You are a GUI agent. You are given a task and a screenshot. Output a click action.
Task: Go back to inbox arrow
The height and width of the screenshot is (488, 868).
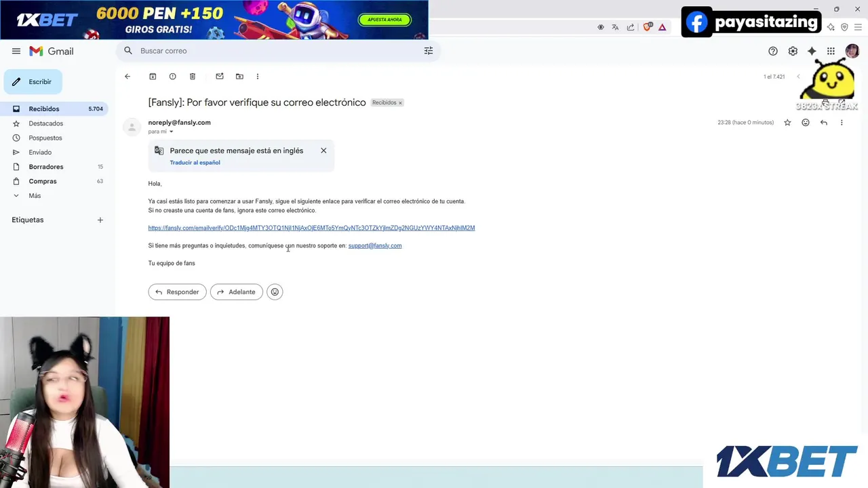(x=127, y=77)
